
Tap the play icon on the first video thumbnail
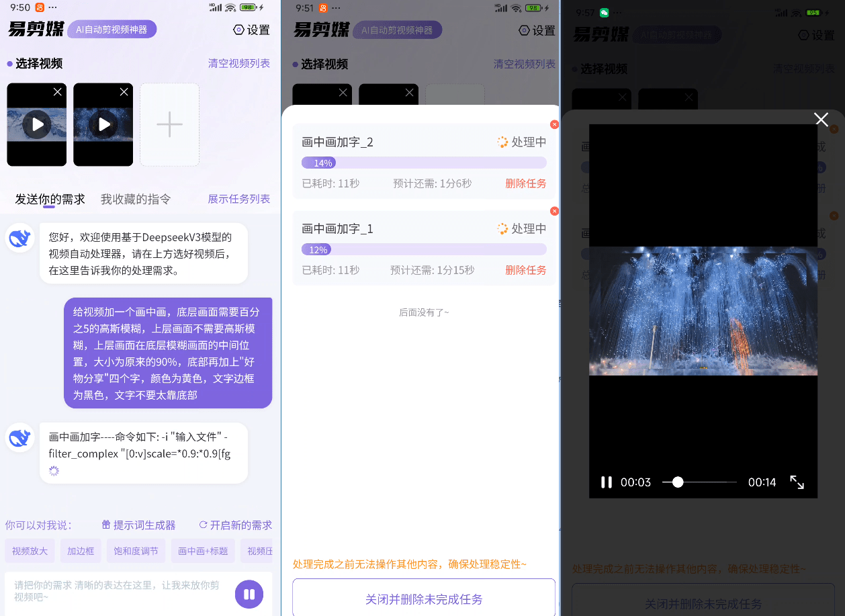(36, 124)
